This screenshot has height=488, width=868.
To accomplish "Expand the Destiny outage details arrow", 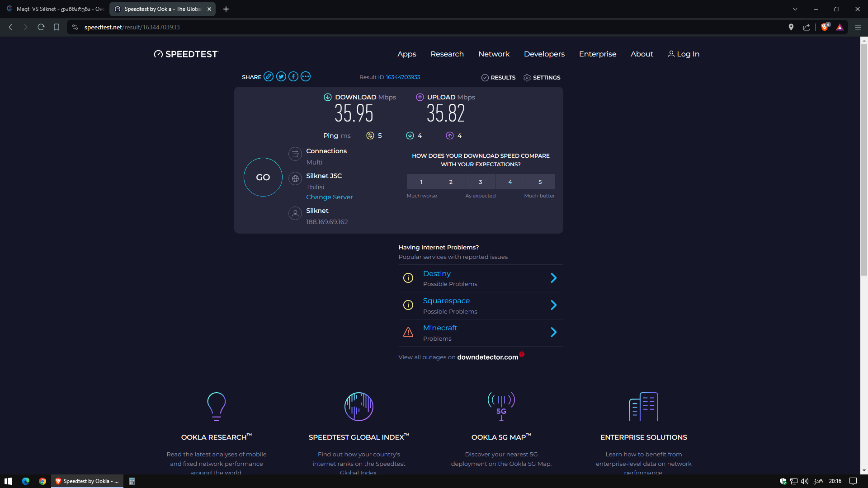I will 553,278.
